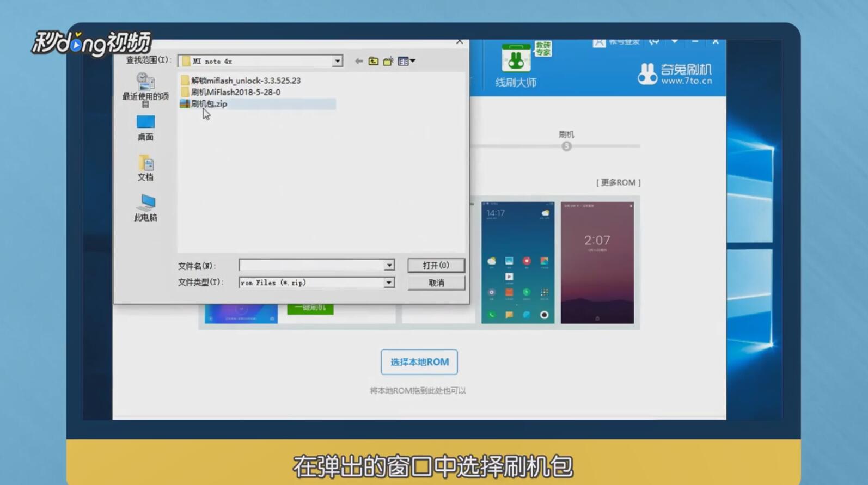
Task: Select the ROM thumbnail showing 14:17
Action: pos(518,263)
